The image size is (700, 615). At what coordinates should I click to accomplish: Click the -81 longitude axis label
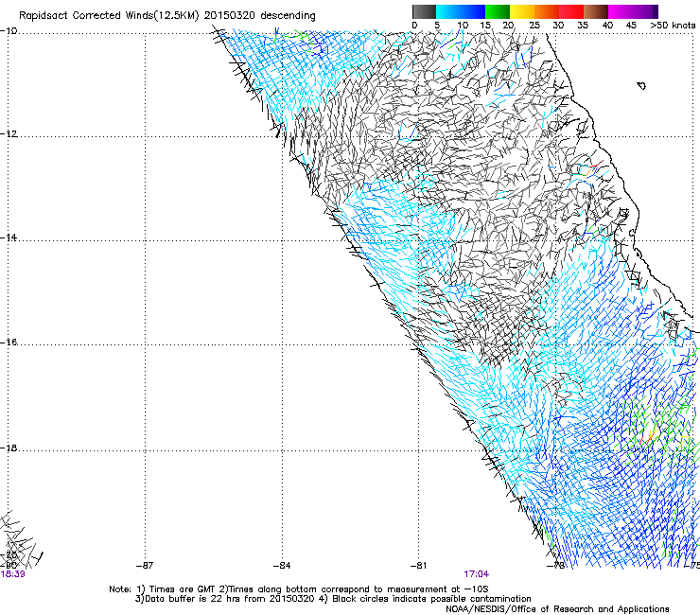pos(419,566)
